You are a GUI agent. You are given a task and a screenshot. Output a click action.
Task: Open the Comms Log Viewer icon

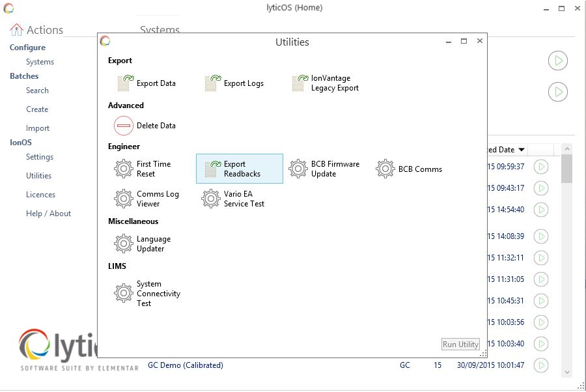click(124, 199)
